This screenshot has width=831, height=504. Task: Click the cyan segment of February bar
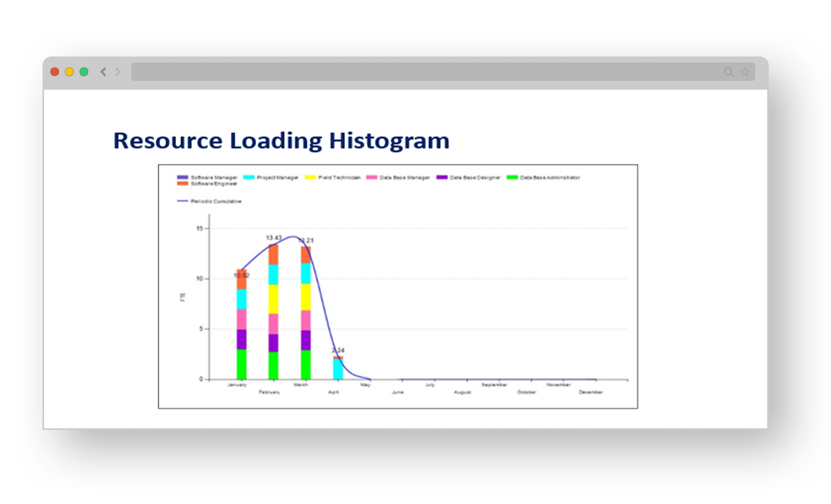tap(273, 274)
